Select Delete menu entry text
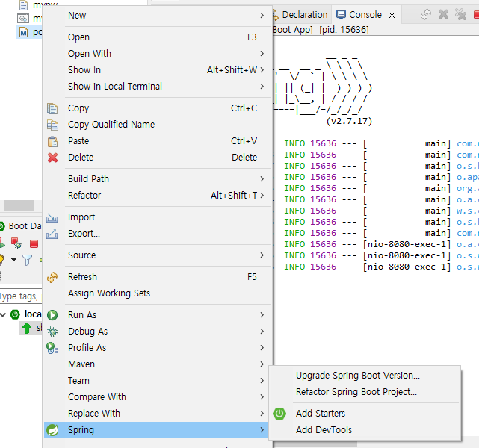Screen dimensions: 479x448 (81, 158)
